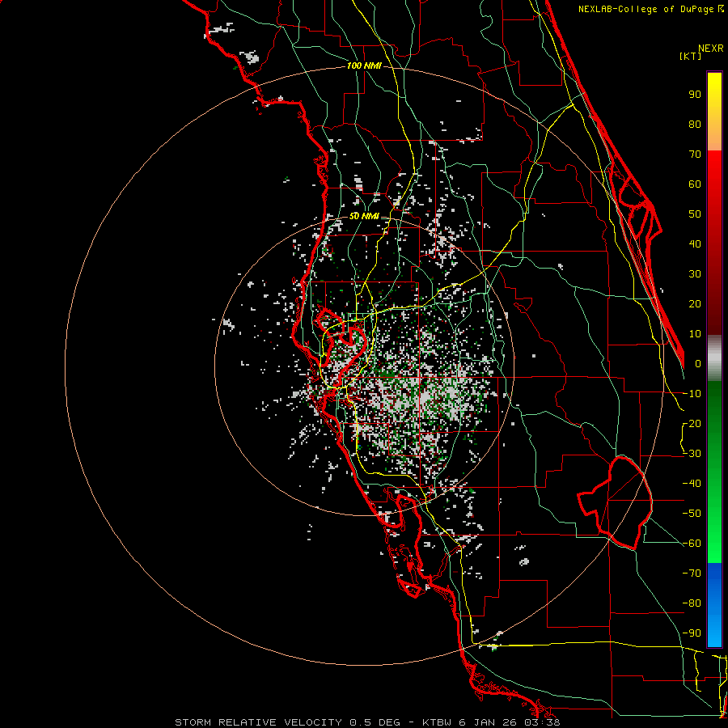Click the "50 NMI" range ring label
This screenshot has width=728, height=728.
[x=364, y=216]
